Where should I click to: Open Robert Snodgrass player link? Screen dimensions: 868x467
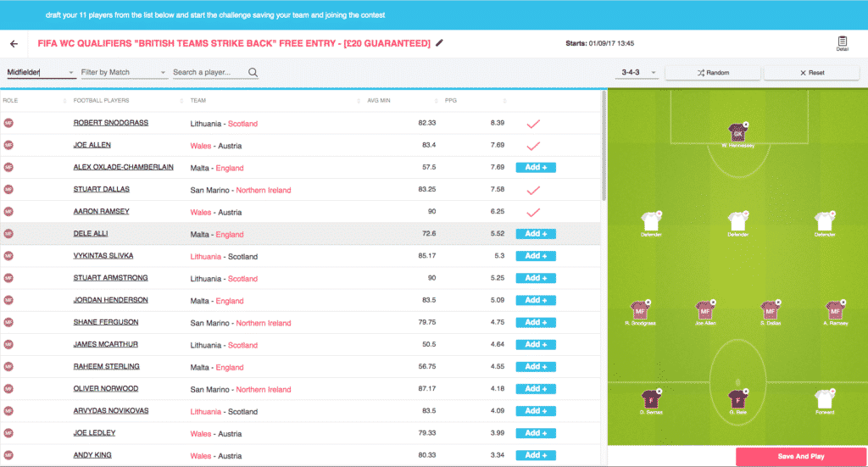coord(111,123)
